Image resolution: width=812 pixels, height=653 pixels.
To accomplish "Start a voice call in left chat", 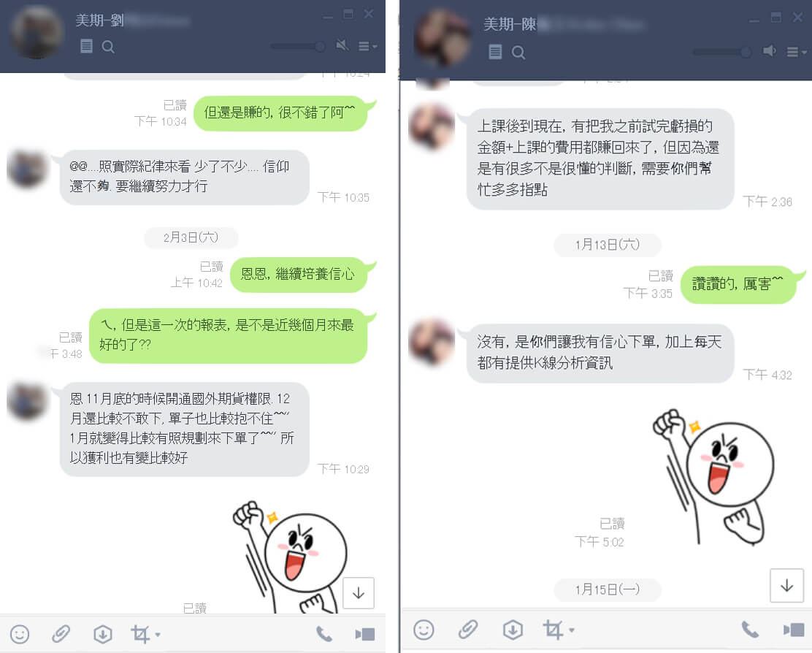I will click(x=324, y=634).
